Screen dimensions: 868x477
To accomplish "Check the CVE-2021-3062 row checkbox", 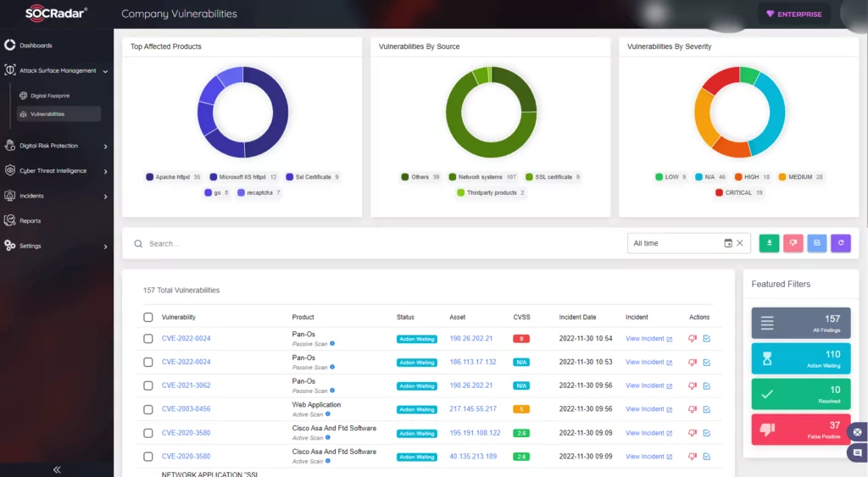I will coord(147,385).
